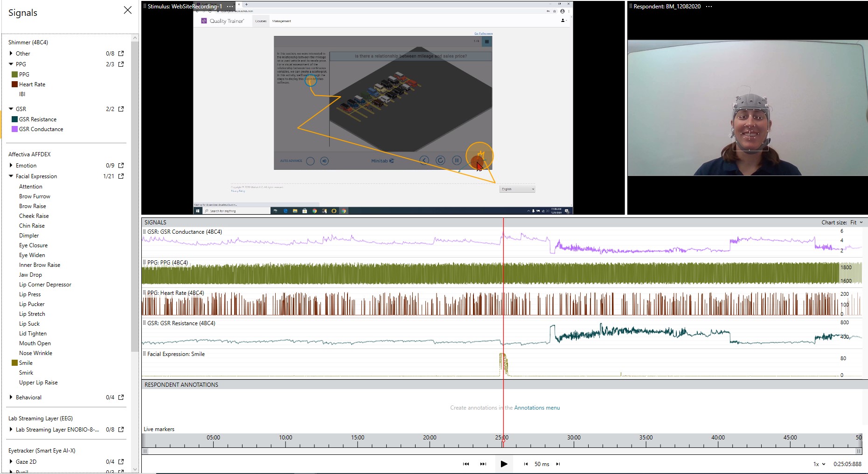Grab Smile chart drag handle

pyautogui.click(x=145, y=354)
